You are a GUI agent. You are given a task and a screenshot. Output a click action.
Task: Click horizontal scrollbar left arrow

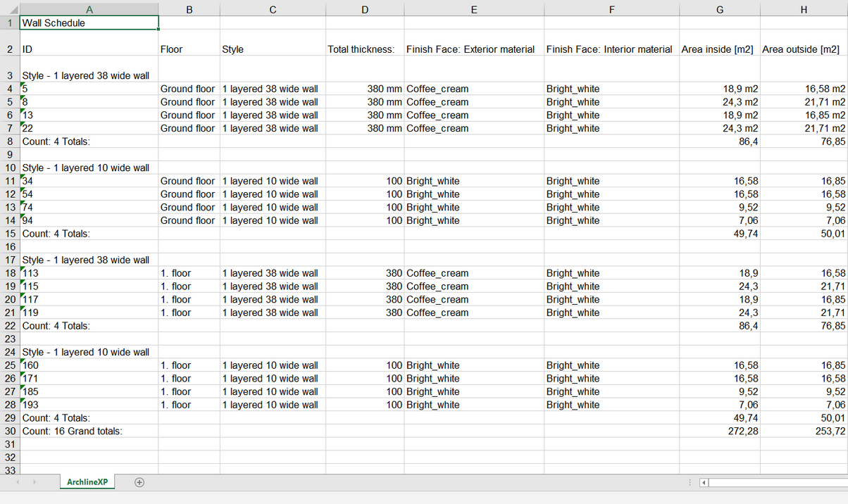(x=703, y=483)
